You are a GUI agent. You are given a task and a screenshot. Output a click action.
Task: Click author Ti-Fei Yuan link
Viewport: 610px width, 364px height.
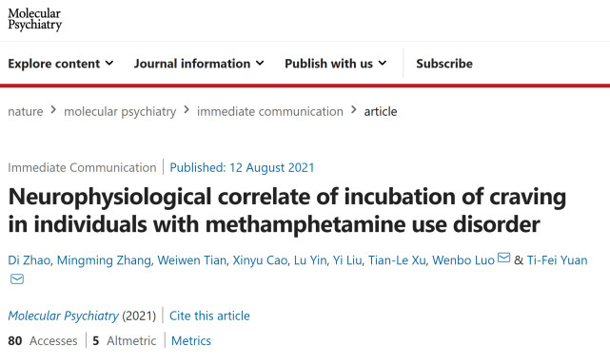(x=557, y=259)
